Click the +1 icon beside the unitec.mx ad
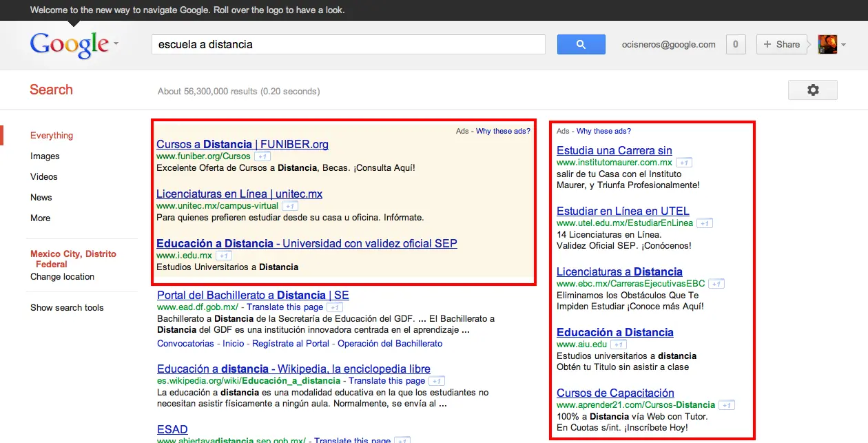This screenshot has width=868, height=443. pyautogui.click(x=289, y=205)
